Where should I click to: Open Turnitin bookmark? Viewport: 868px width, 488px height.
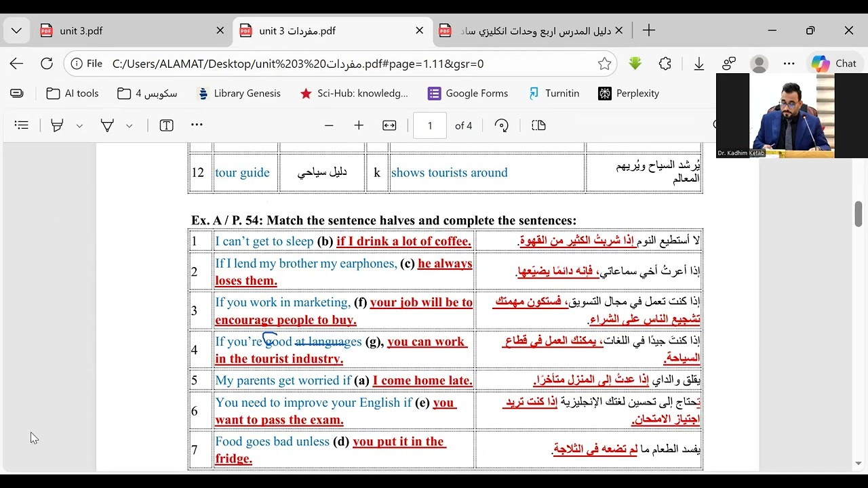pyautogui.click(x=554, y=94)
